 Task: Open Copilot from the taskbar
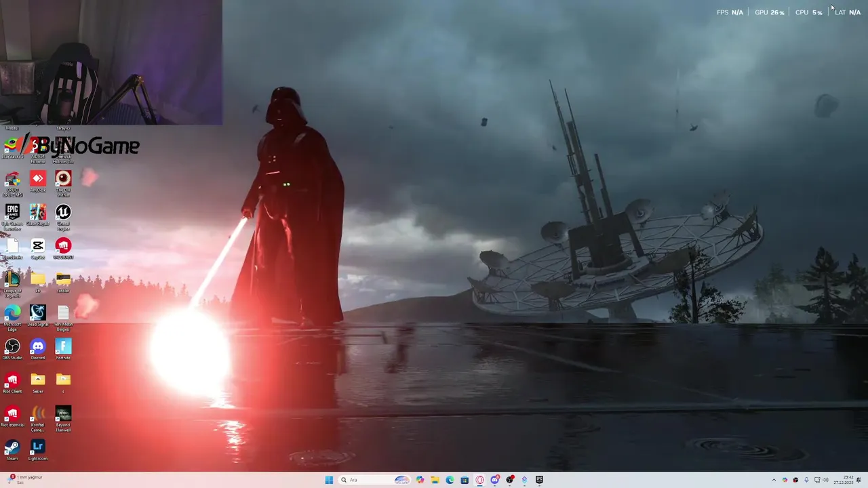coord(420,480)
